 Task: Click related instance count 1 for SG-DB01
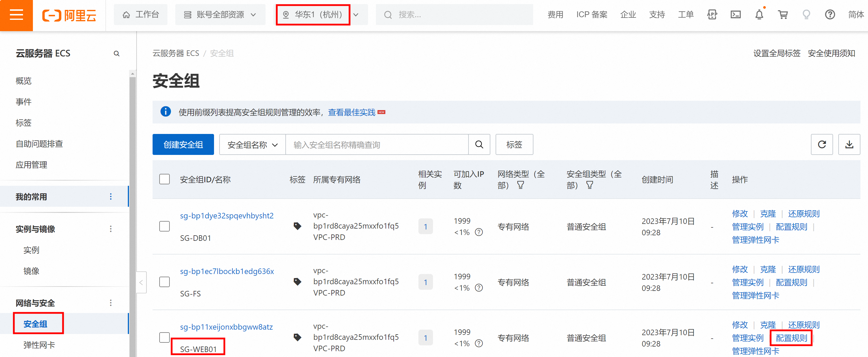[426, 226]
